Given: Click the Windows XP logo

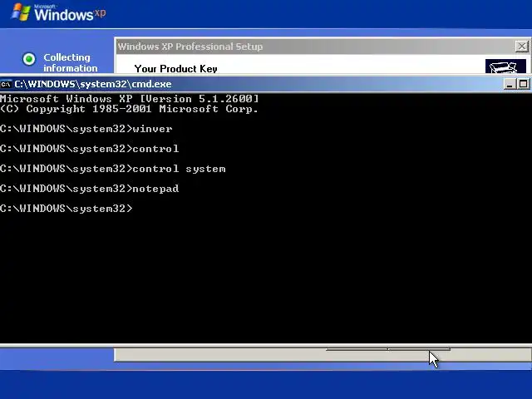Looking at the screenshot, I should (58, 13).
